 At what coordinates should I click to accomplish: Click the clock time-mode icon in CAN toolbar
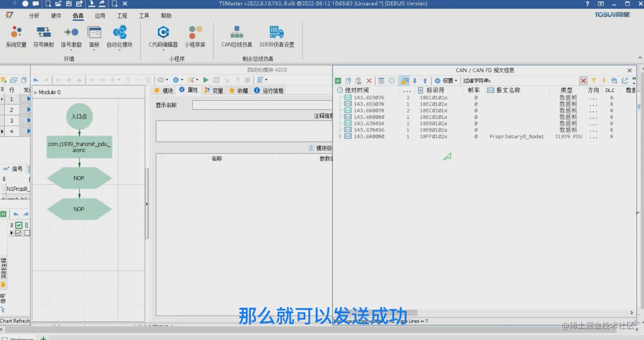(392, 81)
